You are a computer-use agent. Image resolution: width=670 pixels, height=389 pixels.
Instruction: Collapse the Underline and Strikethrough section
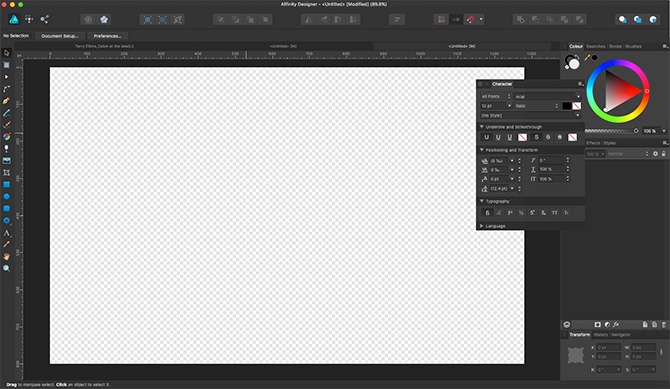click(482, 127)
